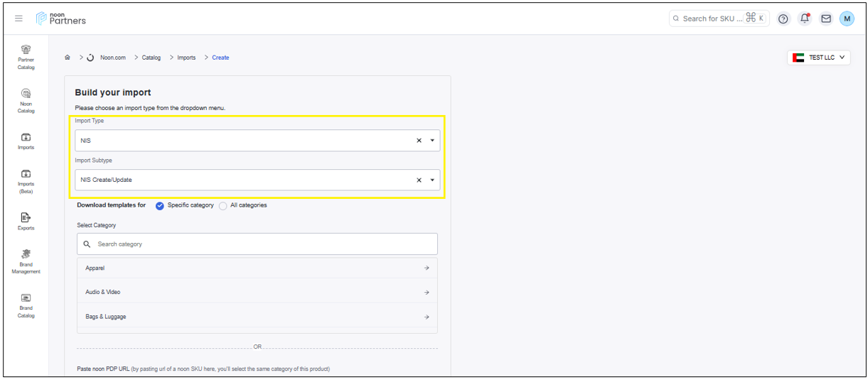The width and height of the screenshot is (868, 380).
Task: Click the Search category input field
Action: pyautogui.click(x=263, y=244)
